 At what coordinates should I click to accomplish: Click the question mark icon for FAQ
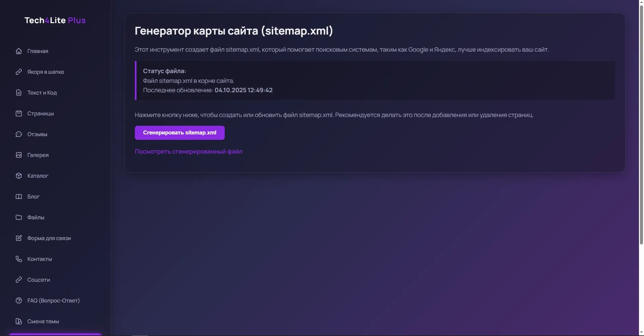[x=19, y=300]
